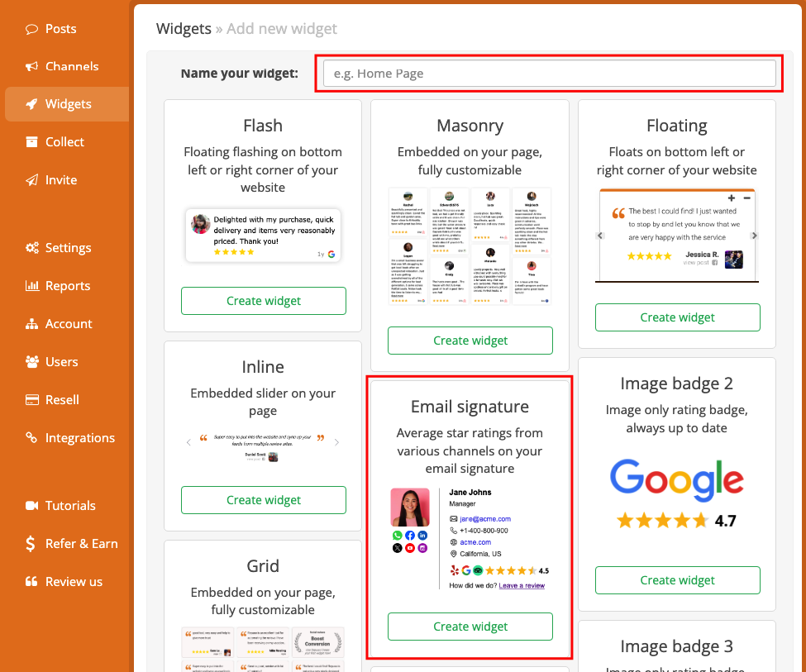Open the Review us sidebar item

(x=67, y=582)
